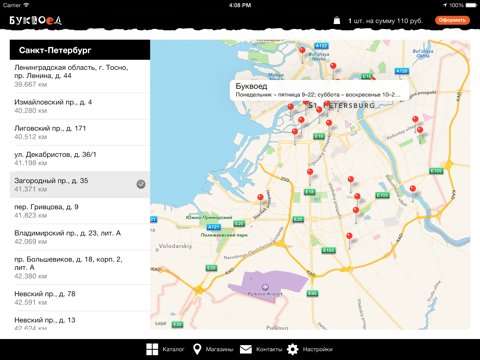Viewport: 480px width, 360px height.
Task: Toggle checkmark on Загородный пр., д. 35
Action: point(141,184)
